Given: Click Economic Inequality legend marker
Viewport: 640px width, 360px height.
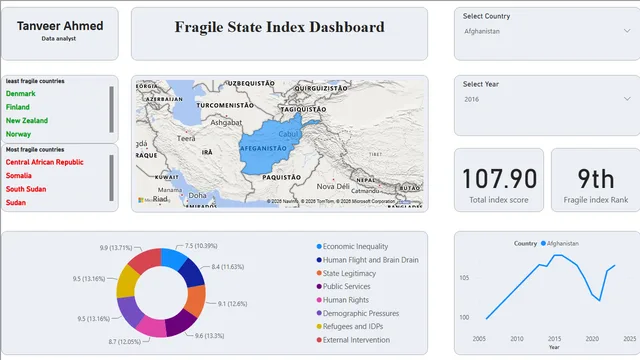Looking at the screenshot, I should 319,247.
